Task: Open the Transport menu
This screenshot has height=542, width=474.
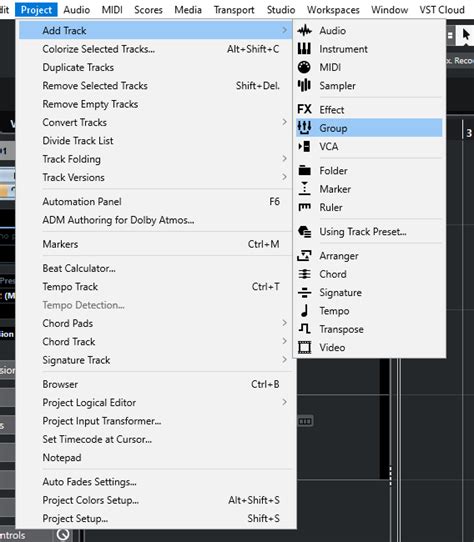Action: 234,10
